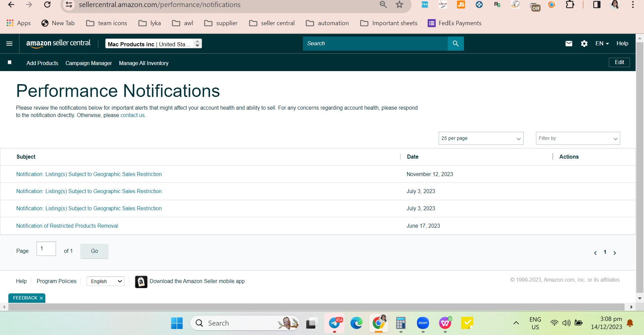Open Manage All Inventory menu item
This screenshot has height=335, width=644.
click(144, 63)
